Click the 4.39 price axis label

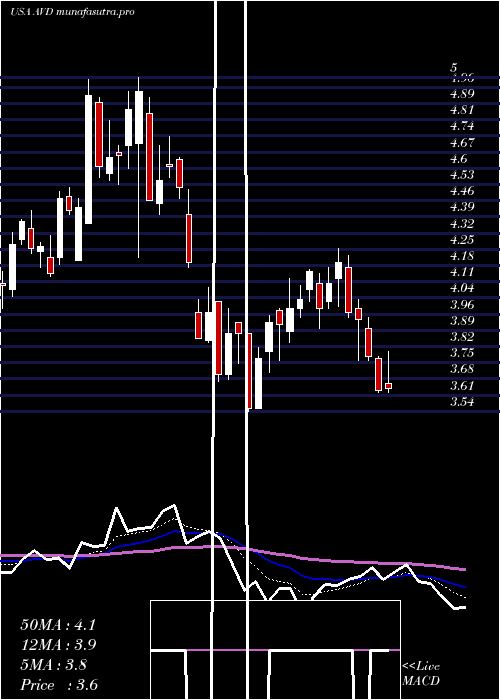tap(462, 207)
